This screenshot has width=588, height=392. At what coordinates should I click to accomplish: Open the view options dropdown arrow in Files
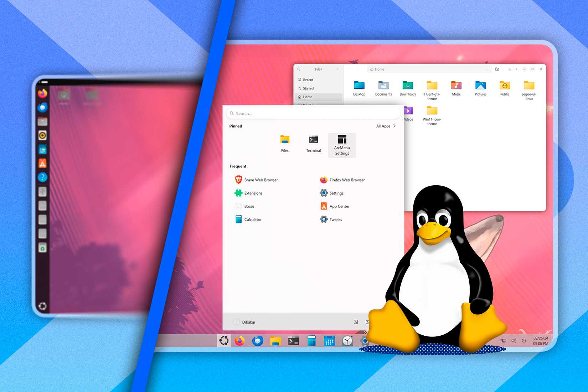coord(517,69)
